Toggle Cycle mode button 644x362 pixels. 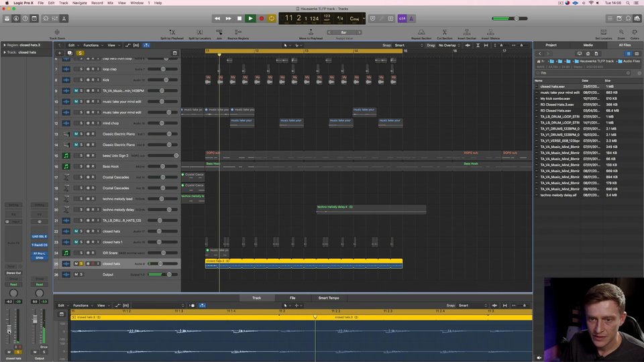(272, 19)
